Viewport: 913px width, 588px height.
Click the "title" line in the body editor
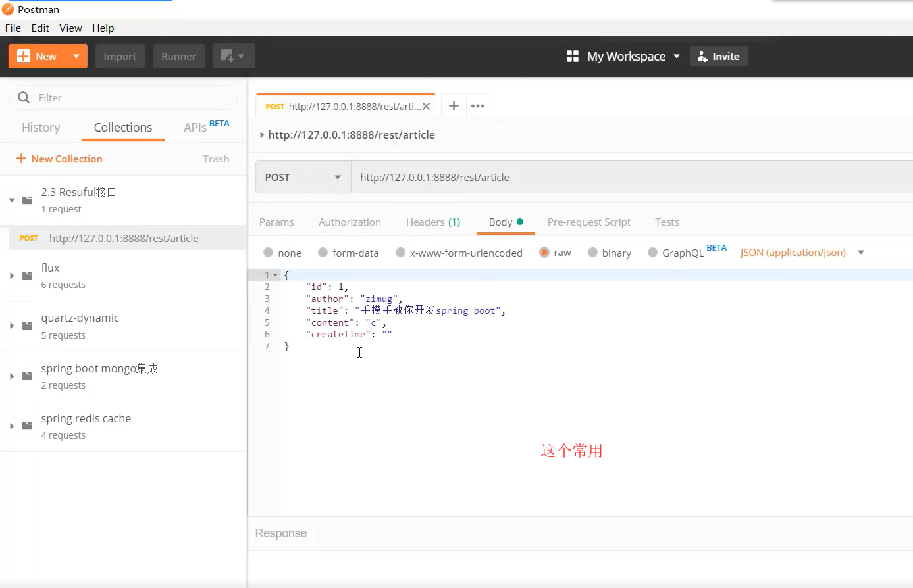coord(405,310)
